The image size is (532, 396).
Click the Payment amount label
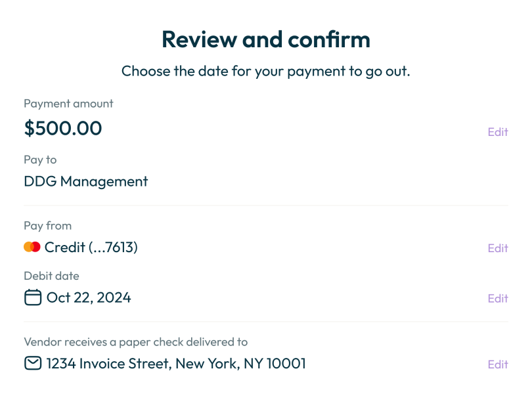pos(68,104)
